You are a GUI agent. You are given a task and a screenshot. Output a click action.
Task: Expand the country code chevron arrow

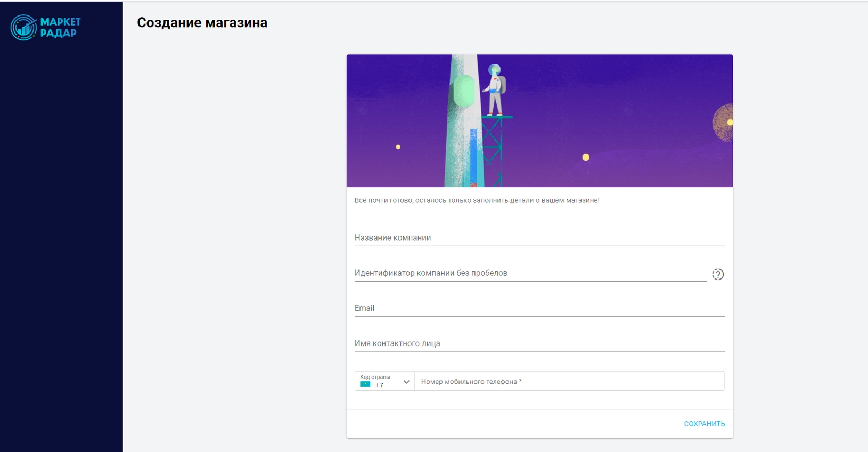(x=406, y=382)
